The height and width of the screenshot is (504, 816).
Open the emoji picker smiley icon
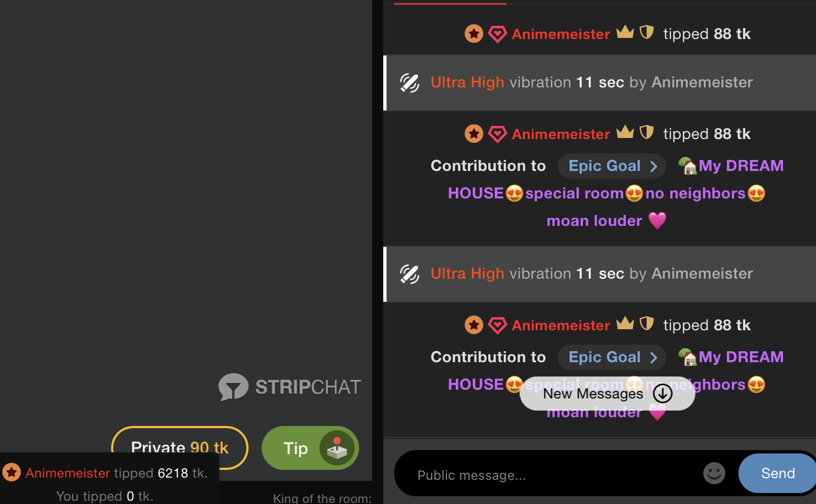pyautogui.click(x=714, y=473)
